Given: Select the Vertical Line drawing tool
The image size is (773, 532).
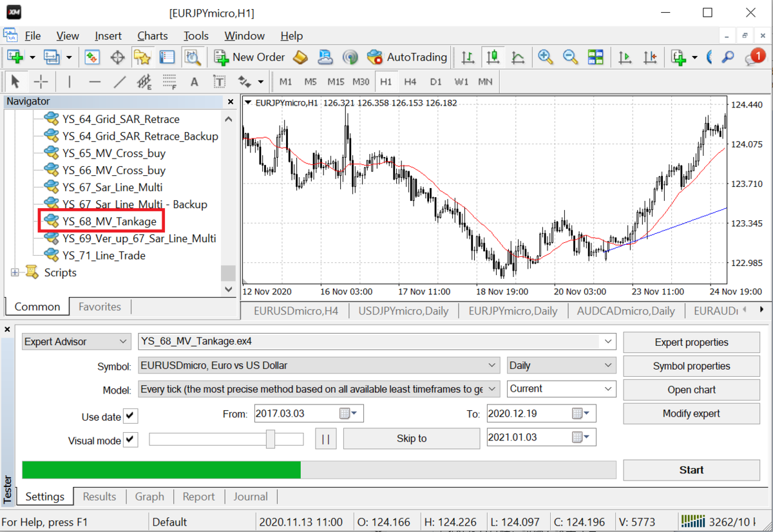Looking at the screenshot, I should click(70, 82).
